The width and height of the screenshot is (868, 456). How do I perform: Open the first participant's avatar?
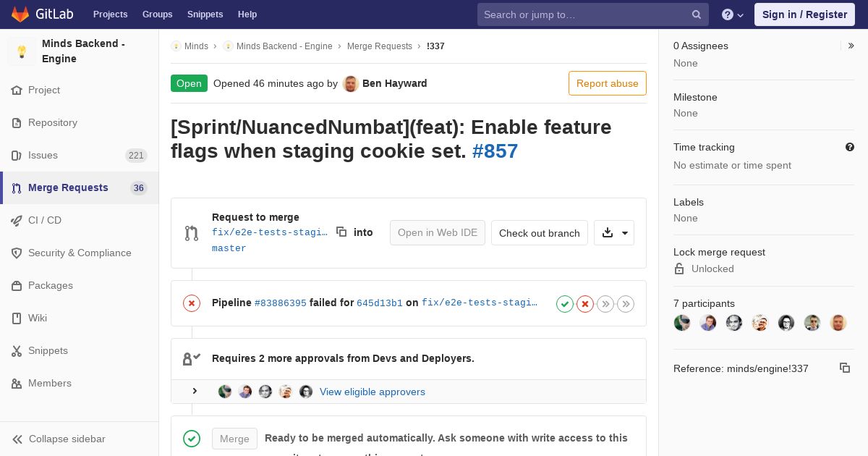tap(682, 323)
